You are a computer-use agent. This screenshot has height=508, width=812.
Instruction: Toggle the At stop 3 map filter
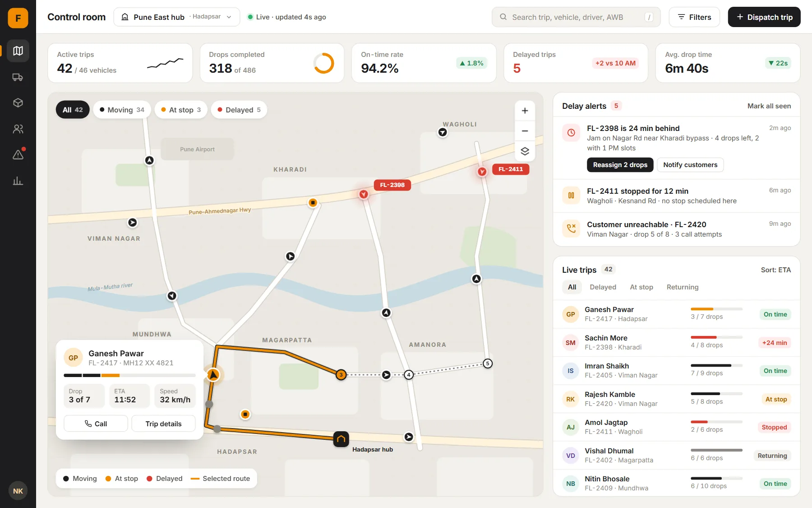pyautogui.click(x=181, y=110)
